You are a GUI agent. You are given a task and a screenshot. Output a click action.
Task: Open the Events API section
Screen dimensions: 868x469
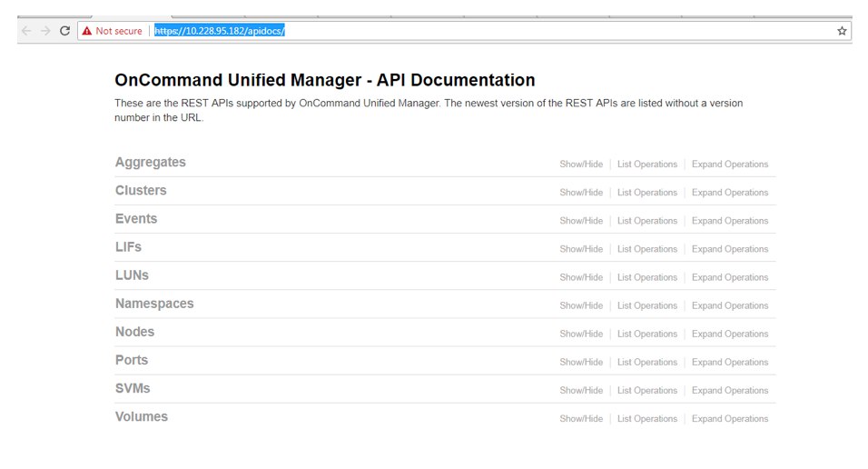(136, 219)
